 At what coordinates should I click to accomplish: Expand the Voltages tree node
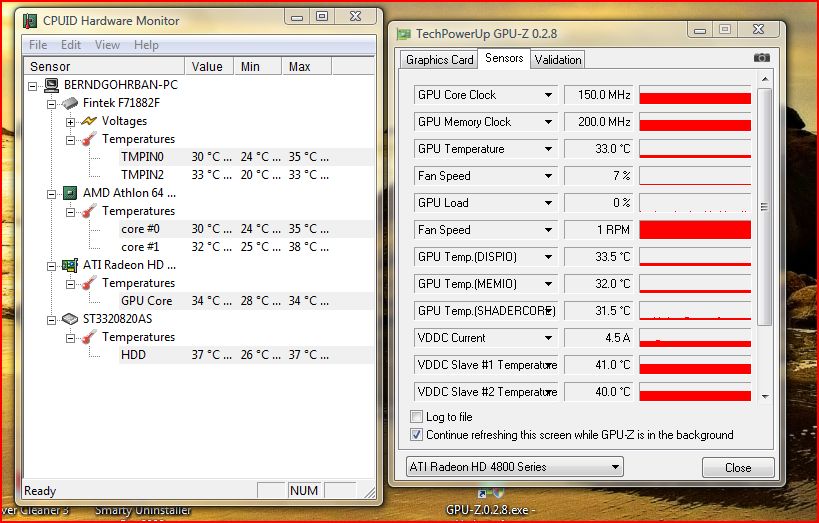coord(71,122)
